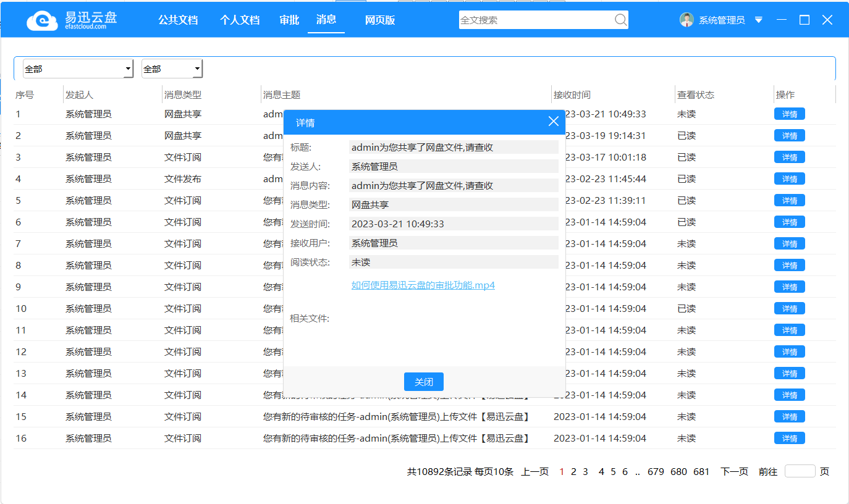Click the search magnifier icon
The height and width of the screenshot is (504, 849).
coord(620,20)
